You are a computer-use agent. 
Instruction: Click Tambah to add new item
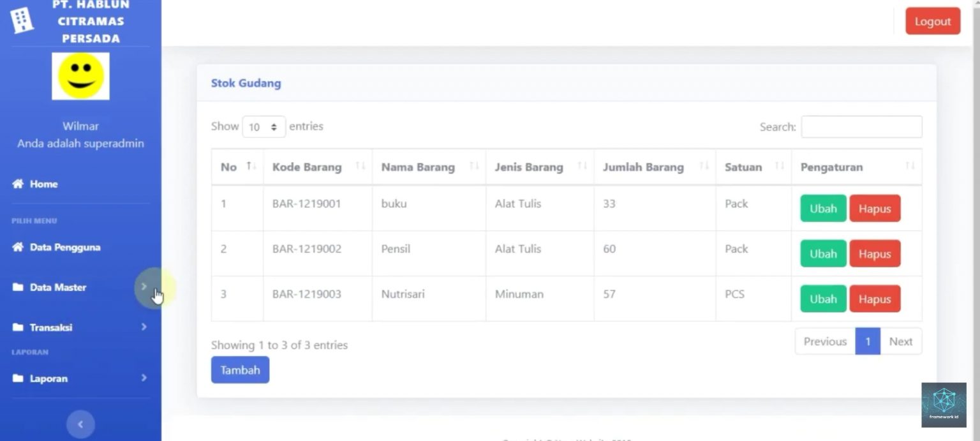point(240,370)
